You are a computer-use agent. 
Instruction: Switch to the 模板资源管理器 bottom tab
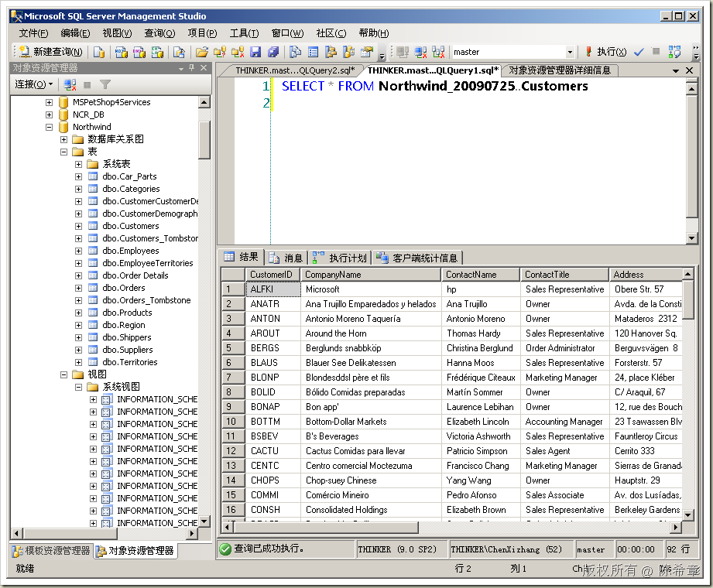coord(51,551)
